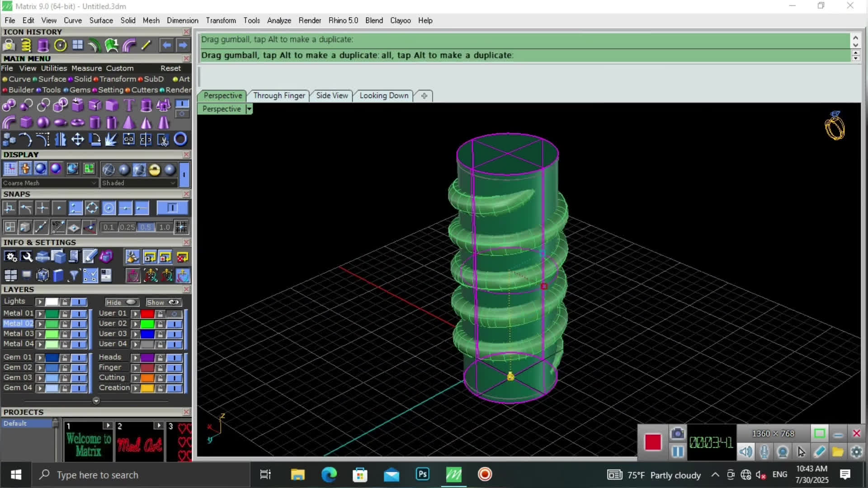
Task: Toggle User 01 layer visibility switch
Action: [x=175, y=314]
